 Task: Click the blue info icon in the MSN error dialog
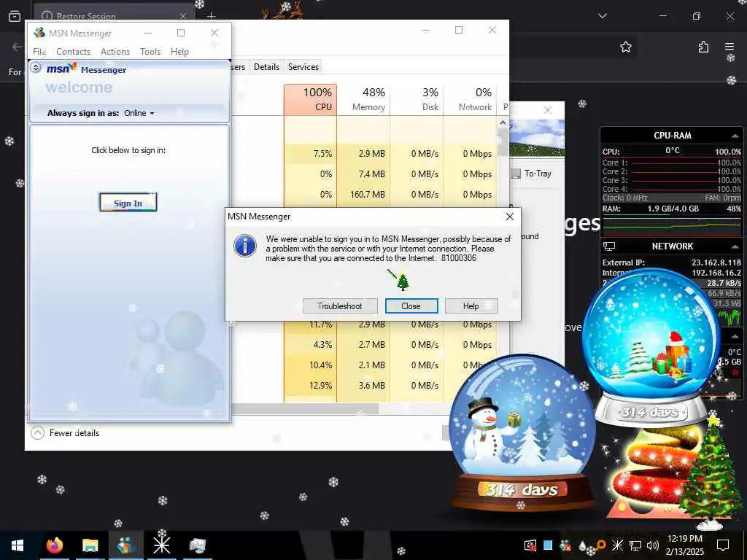pyautogui.click(x=245, y=246)
